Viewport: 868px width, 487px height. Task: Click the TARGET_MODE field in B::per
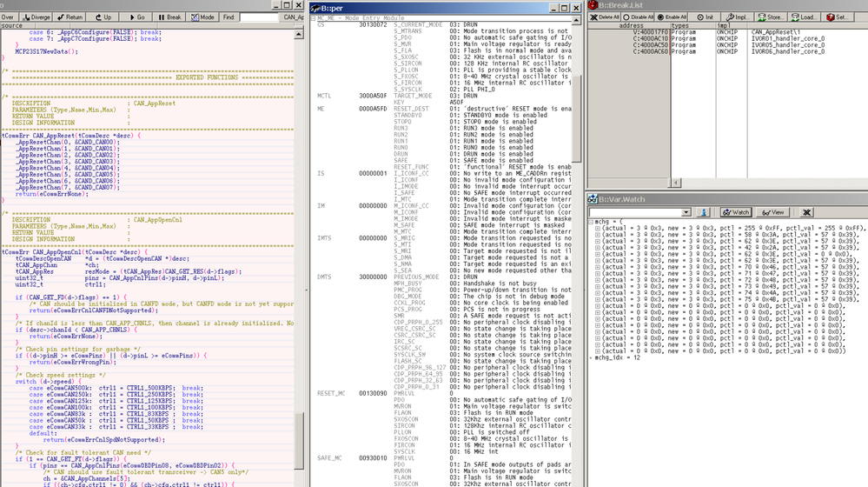(413, 97)
